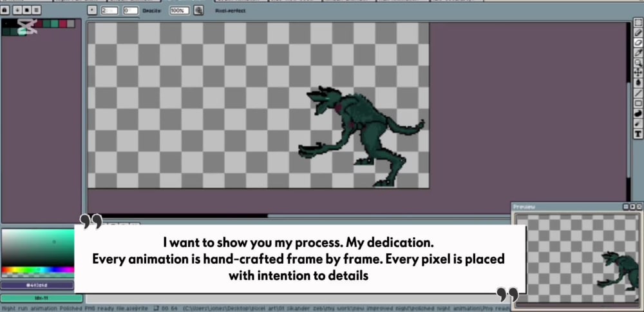This screenshot has height=312, width=644.
Task: Click the 100% opacity field
Action: click(180, 10)
